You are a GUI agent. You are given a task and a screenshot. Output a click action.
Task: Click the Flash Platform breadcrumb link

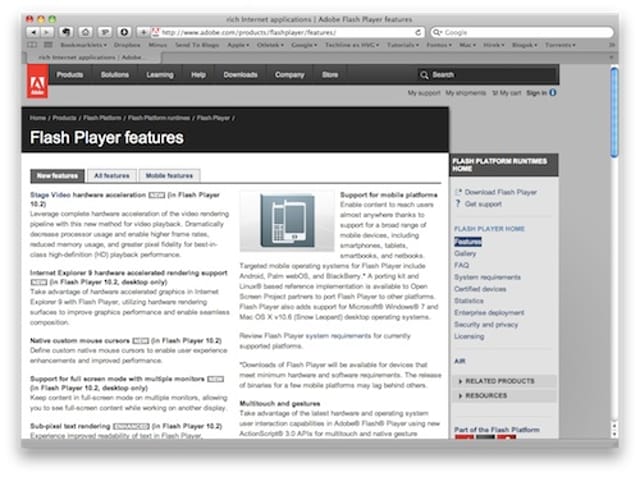tap(102, 118)
